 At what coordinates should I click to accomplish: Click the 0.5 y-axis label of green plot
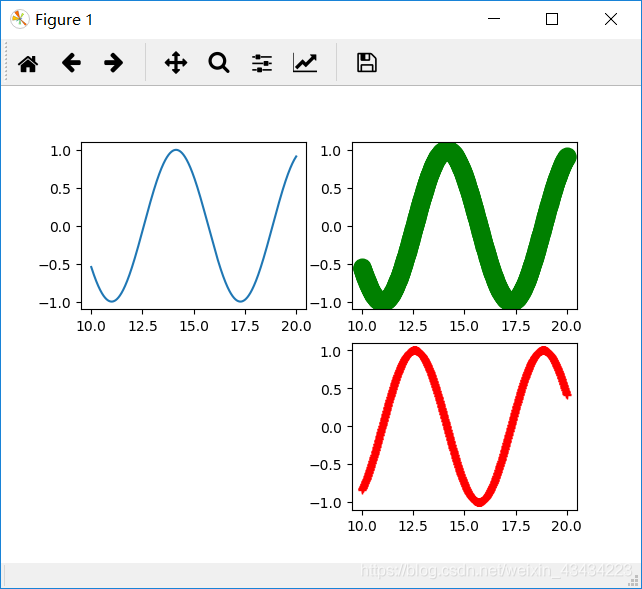[331, 189]
